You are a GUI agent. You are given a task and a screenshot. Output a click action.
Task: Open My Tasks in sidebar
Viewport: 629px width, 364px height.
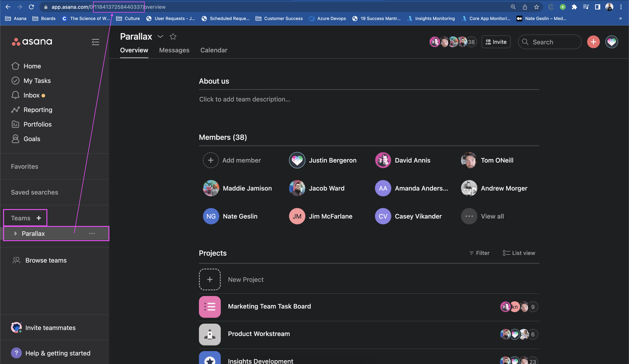(x=31, y=81)
